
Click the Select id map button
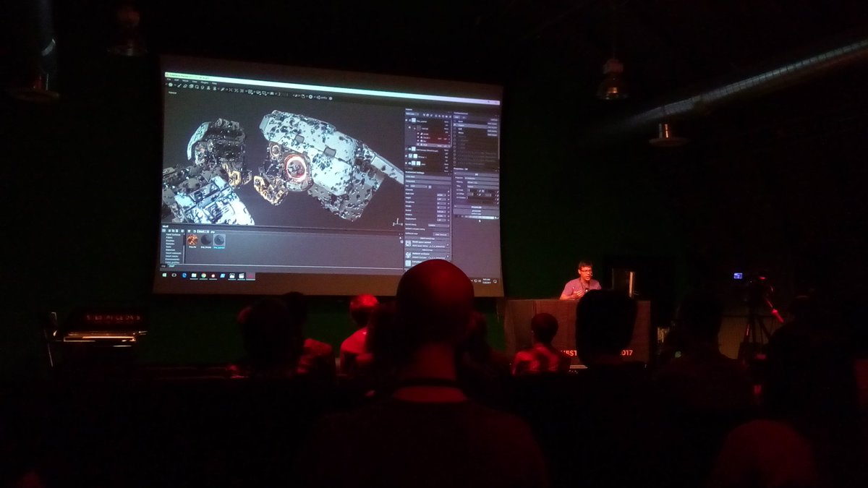[427, 250]
